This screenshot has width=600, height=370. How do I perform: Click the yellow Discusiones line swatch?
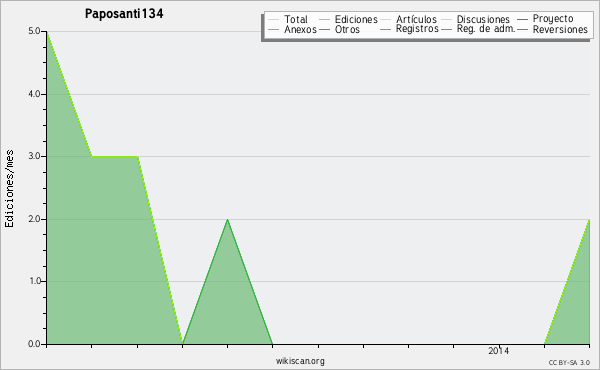447,20
